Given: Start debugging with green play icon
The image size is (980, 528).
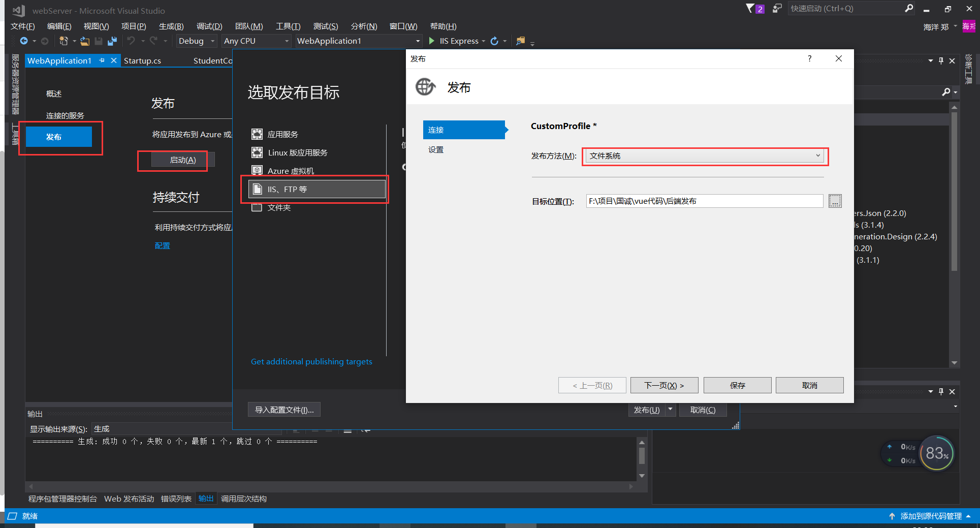Looking at the screenshot, I should 432,41.
